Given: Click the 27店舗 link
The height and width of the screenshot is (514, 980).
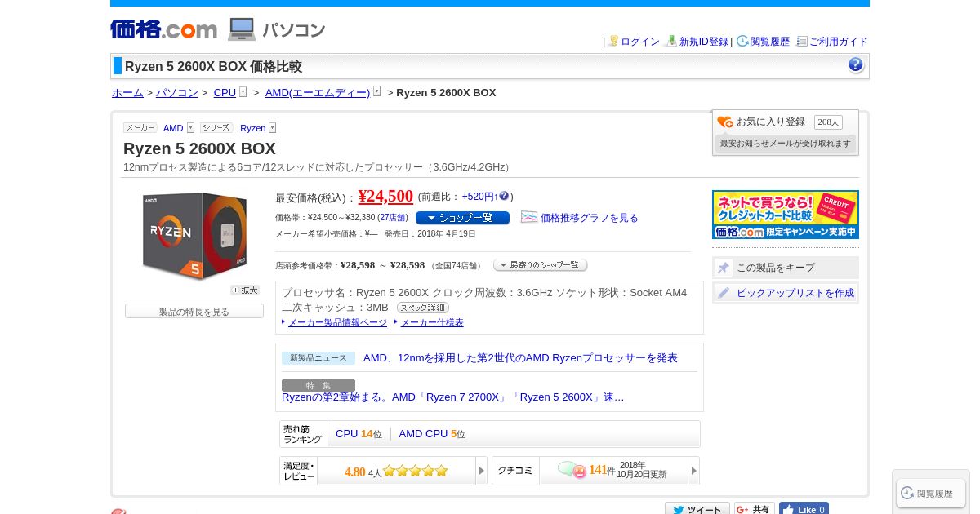Looking at the screenshot, I should 394,218.
